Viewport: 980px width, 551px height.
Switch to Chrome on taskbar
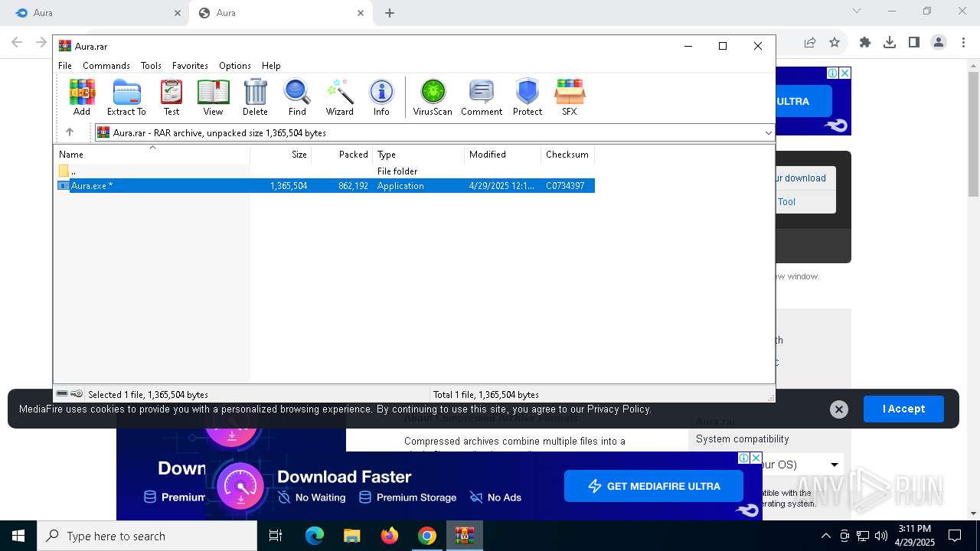[x=427, y=536]
